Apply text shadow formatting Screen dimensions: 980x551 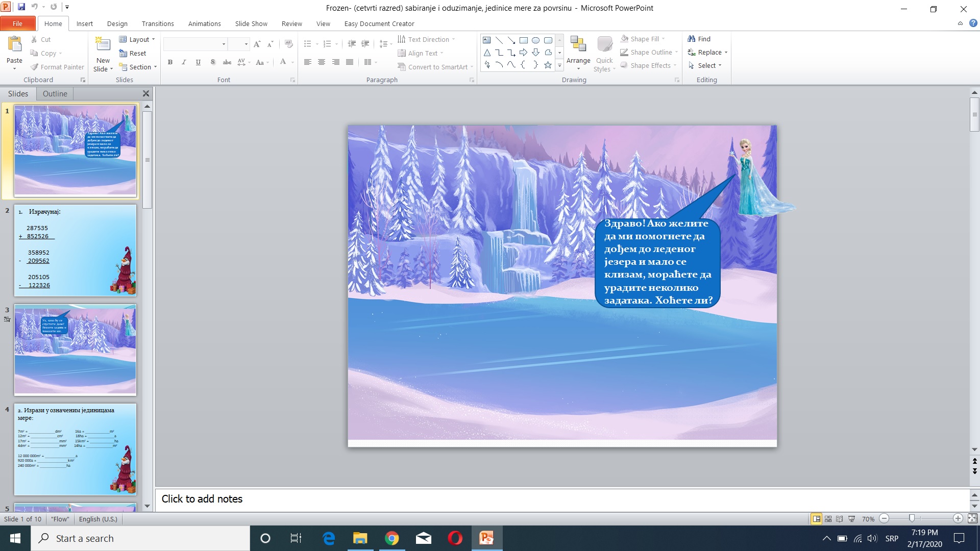coord(213,62)
